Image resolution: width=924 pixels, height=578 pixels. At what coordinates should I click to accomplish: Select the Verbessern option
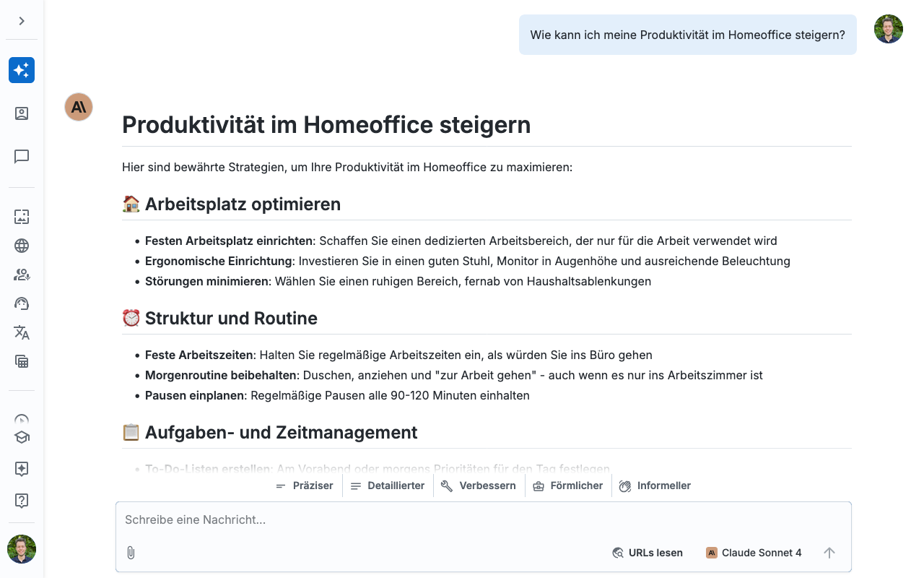tap(479, 486)
